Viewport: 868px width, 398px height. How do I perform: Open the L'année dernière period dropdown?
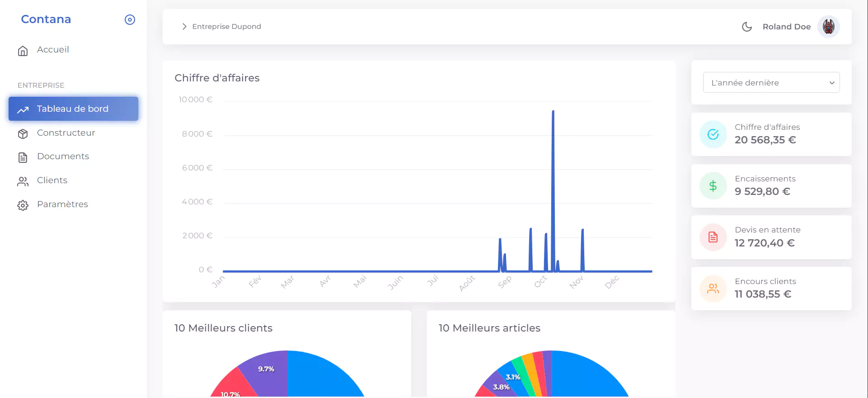771,83
